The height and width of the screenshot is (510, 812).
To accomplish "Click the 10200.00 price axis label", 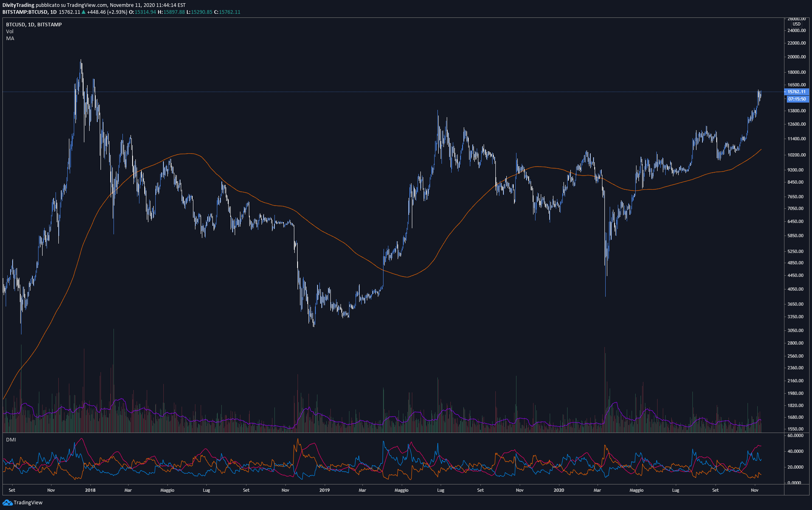I will [x=797, y=155].
